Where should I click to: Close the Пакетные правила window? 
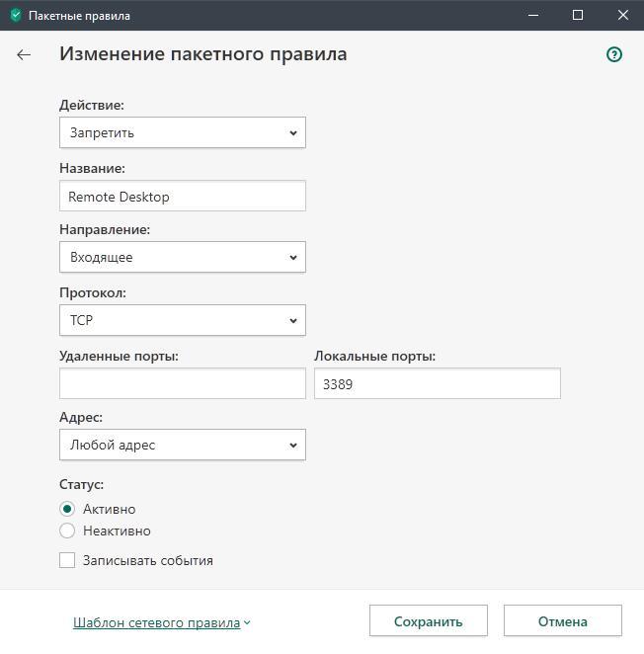tap(622, 16)
